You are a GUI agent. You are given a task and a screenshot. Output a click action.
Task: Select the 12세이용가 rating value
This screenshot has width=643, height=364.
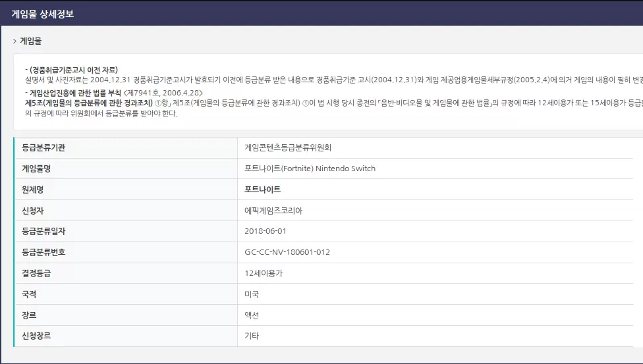click(x=264, y=273)
